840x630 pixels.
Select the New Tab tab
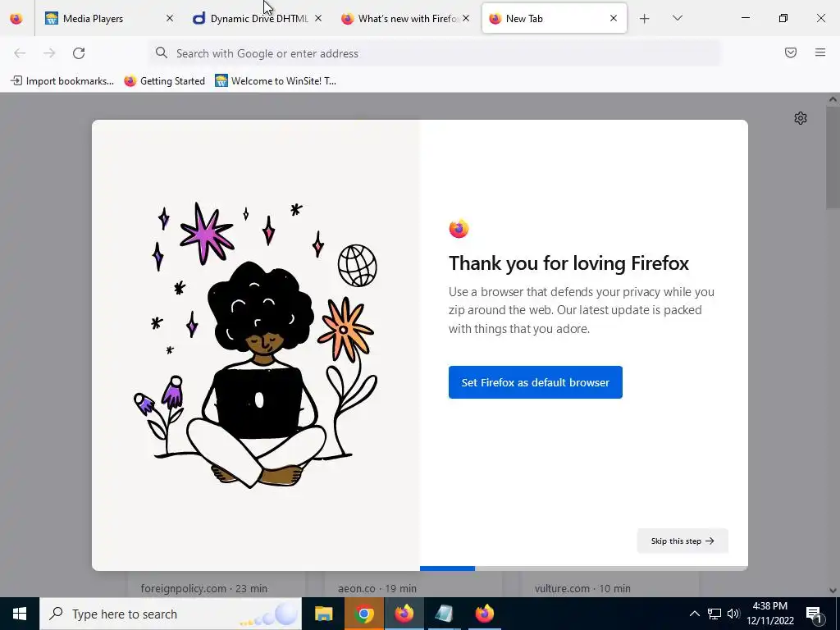554,18
